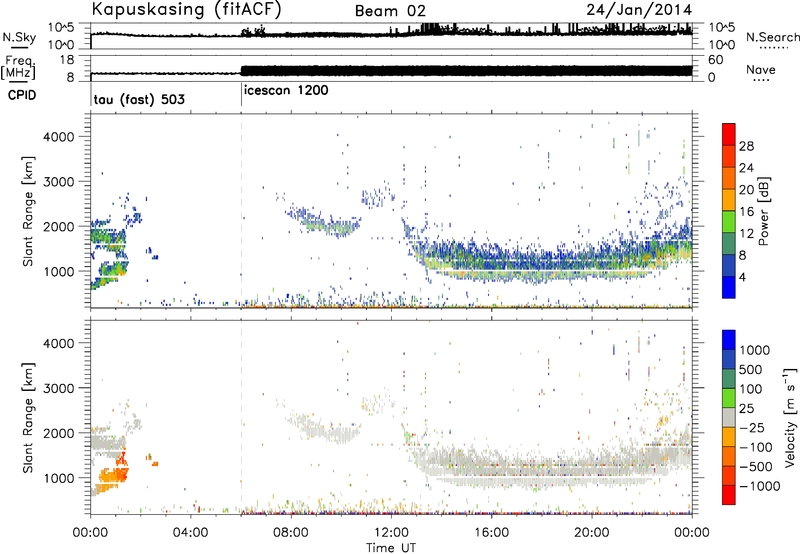Click the 'Nave' legend label

pyautogui.click(x=761, y=69)
